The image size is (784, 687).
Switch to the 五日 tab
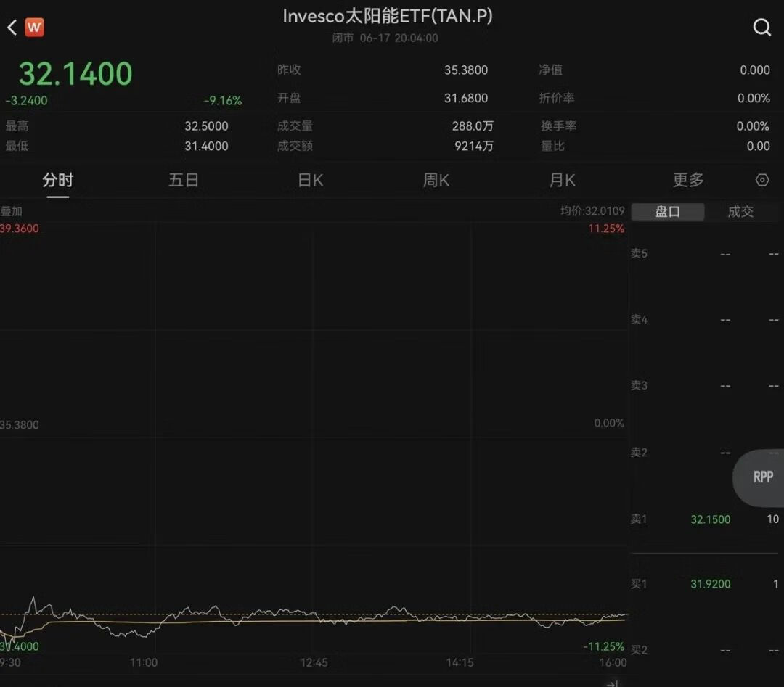(184, 180)
